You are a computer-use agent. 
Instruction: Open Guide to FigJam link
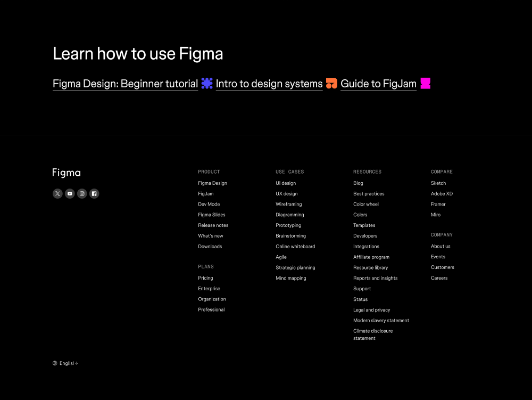[378, 84]
